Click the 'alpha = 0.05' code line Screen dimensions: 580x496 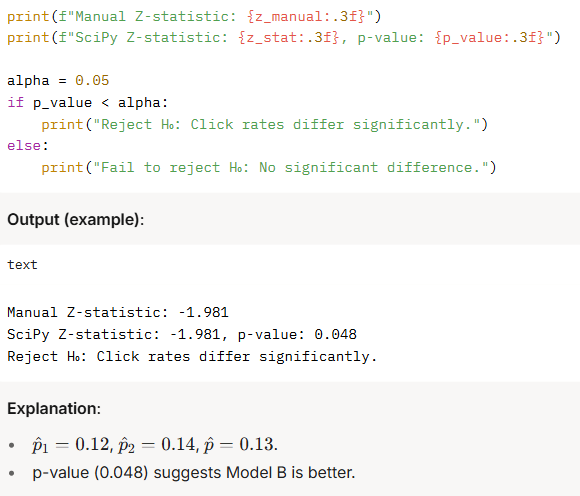pos(58,80)
